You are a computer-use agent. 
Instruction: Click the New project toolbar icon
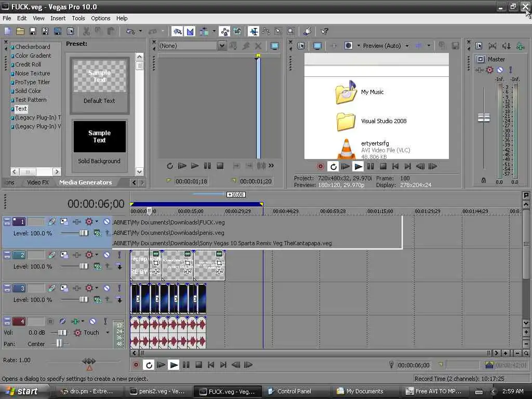[x=7, y=31]
